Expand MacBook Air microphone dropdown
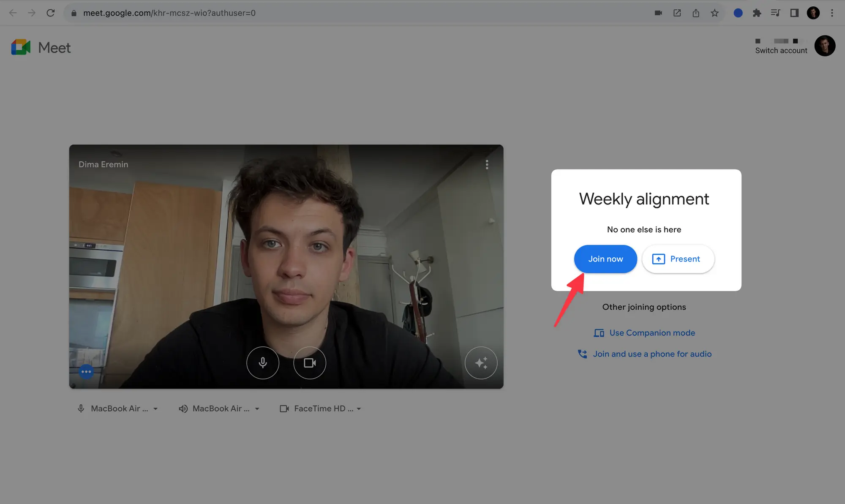Screen dimensions: 845x504 155,409
